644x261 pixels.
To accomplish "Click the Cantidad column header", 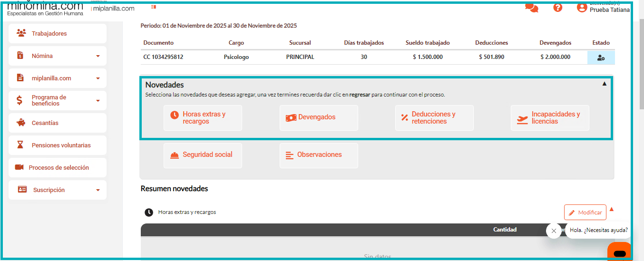I will point(505,230).
